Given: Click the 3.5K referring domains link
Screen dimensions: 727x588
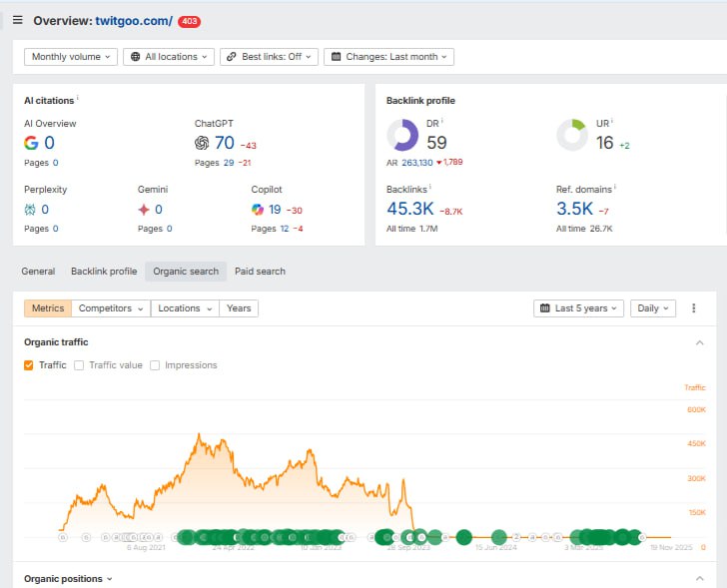Looking at the screenshot, I should tap(575, 209).
